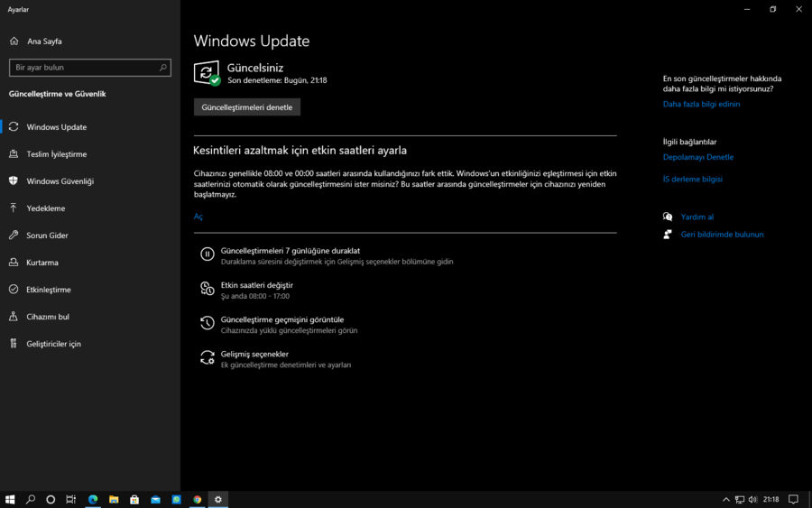The width and height of the screenshot is (812, 508).
Task: Click taskbar clock showing 21:18
Action: 770,500
